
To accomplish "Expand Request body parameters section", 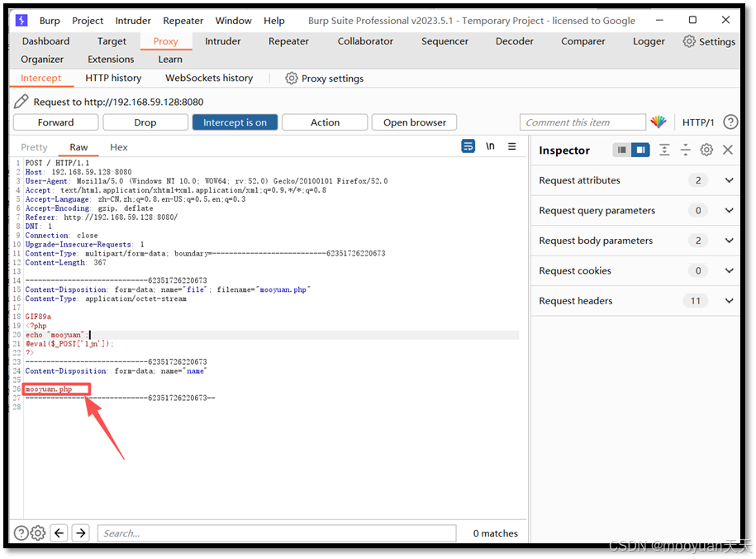I will (635, 241).
